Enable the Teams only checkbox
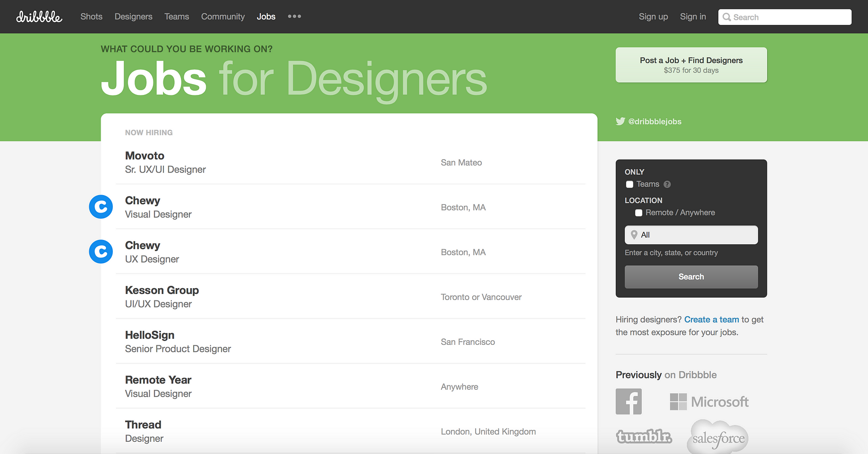Screen dimensions: 868x454 pos(630,184)
